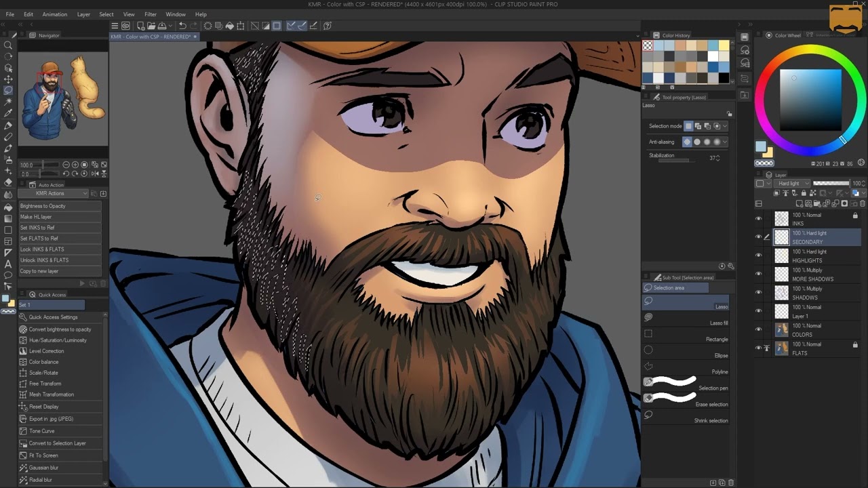Run the Make HL layer action

[x=60, y=217]
